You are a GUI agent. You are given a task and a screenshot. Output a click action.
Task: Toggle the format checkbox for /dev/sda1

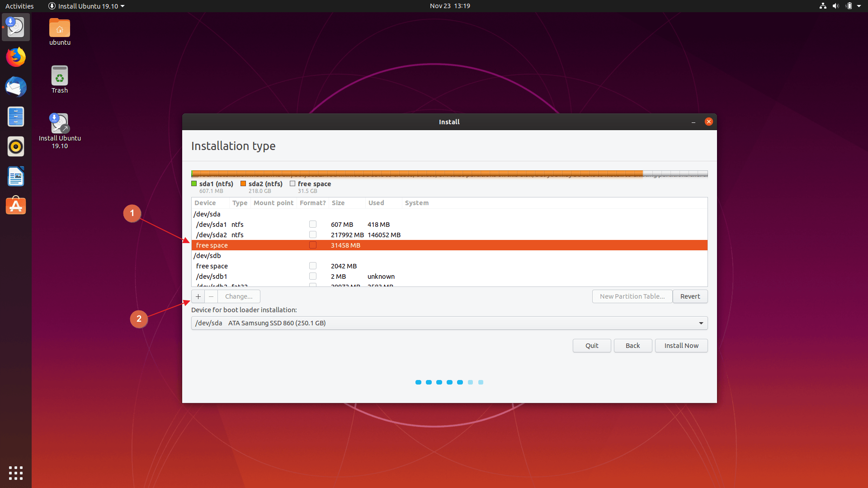[x=313, y=225]
